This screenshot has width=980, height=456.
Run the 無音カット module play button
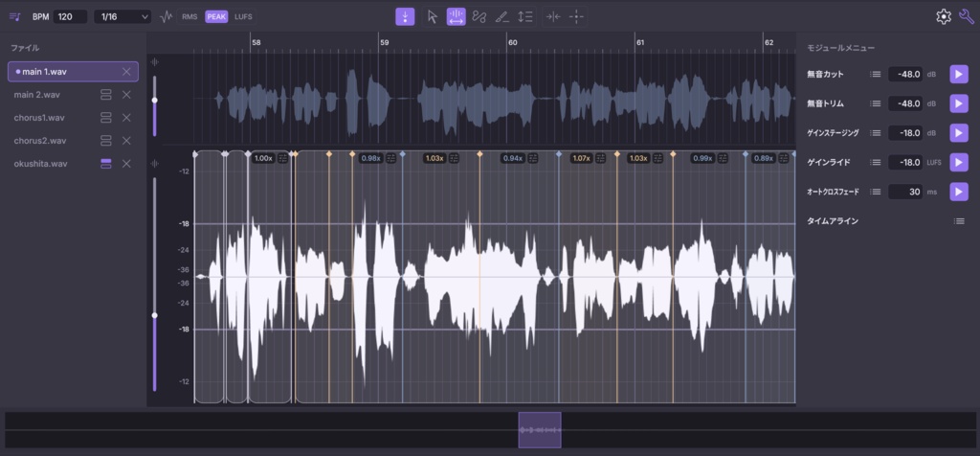click(959, 74)
